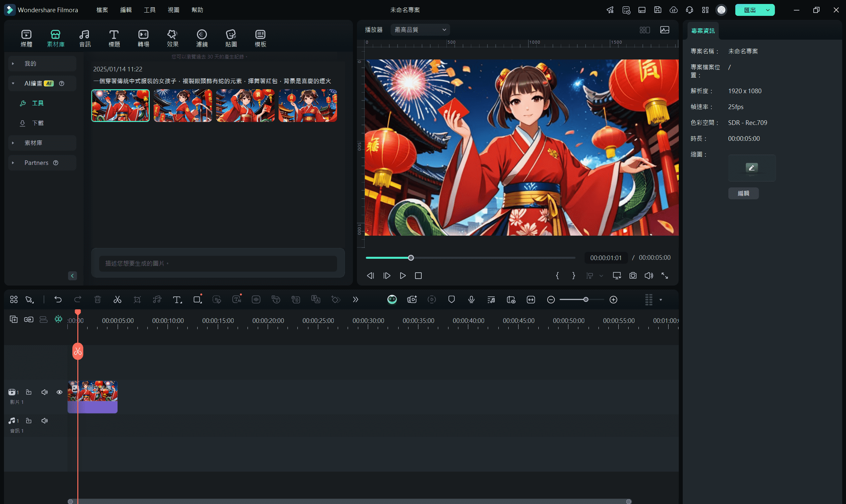
Task: Select the crop tool in timeline toolbar
Action: [137, 299]
